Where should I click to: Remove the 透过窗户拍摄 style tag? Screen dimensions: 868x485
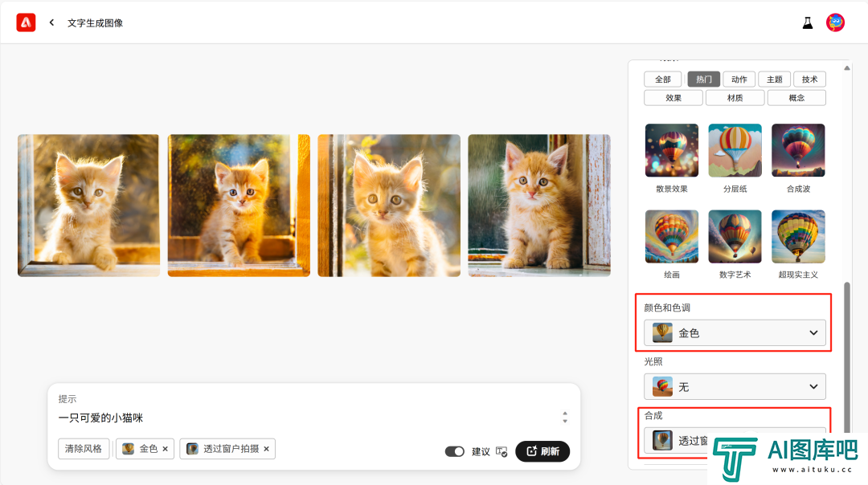pyautogui.click(x=266, y=449)
